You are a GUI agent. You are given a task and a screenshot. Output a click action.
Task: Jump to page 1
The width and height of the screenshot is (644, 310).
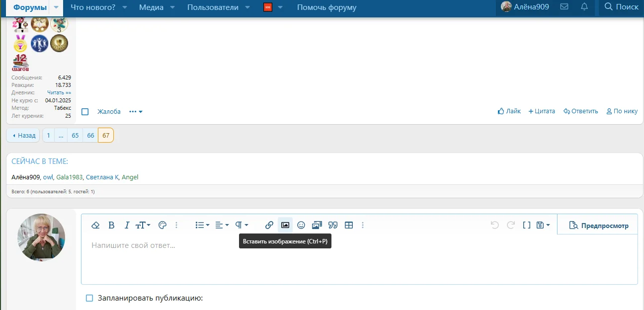(x=48, y=135)
